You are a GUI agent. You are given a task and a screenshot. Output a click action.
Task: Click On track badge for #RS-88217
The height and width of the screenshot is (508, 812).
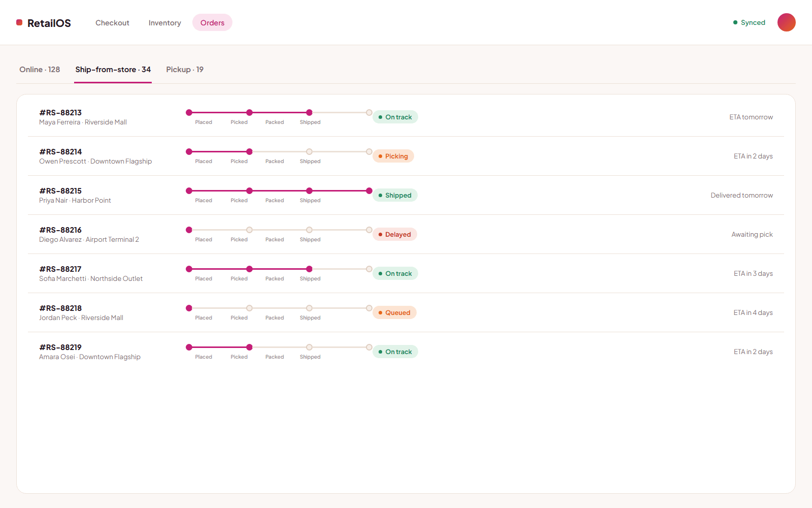point(395,273)
